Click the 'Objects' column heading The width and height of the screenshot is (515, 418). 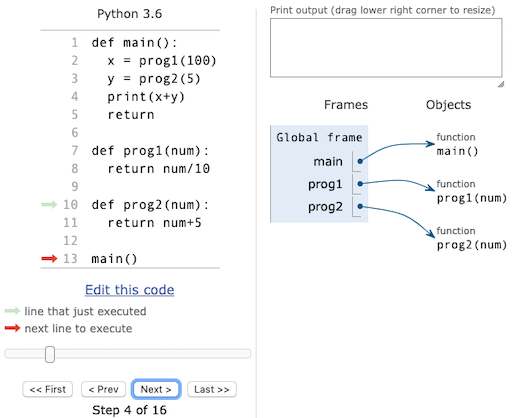click(x=448, y=105)
